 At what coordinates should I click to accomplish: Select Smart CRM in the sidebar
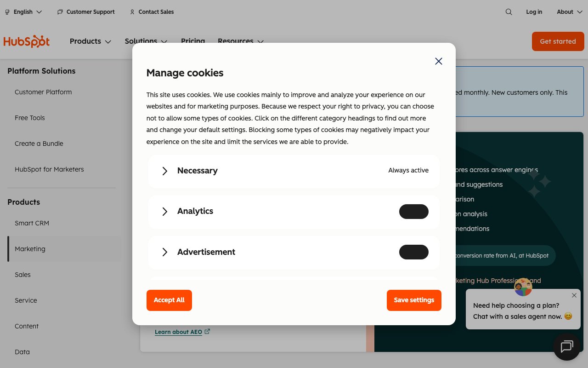[32, 223]
